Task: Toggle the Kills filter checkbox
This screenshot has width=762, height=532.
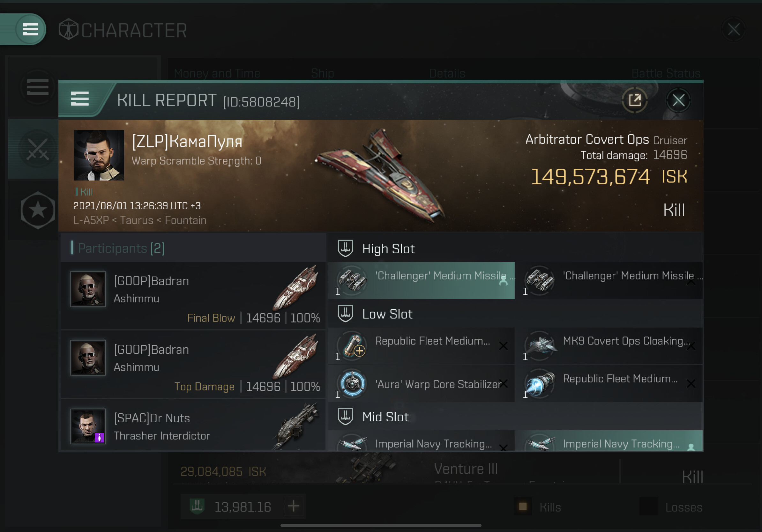Action: click(523, 506)
